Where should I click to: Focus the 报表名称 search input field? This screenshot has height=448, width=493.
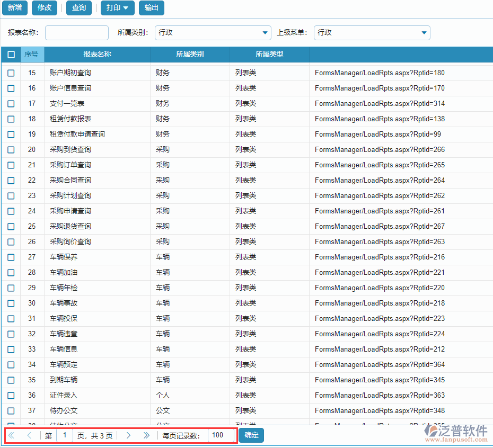[x=77, y=33]
